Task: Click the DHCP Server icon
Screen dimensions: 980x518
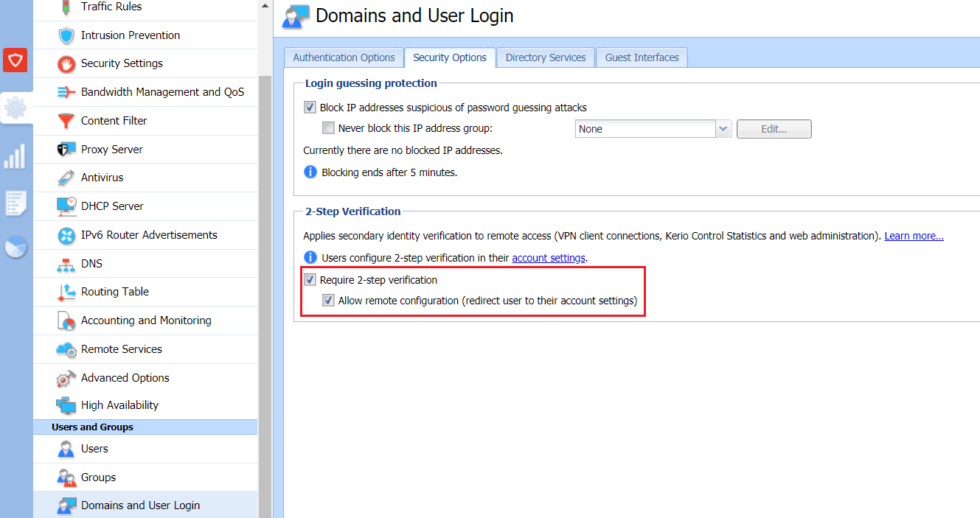Action: pos(67,206)
